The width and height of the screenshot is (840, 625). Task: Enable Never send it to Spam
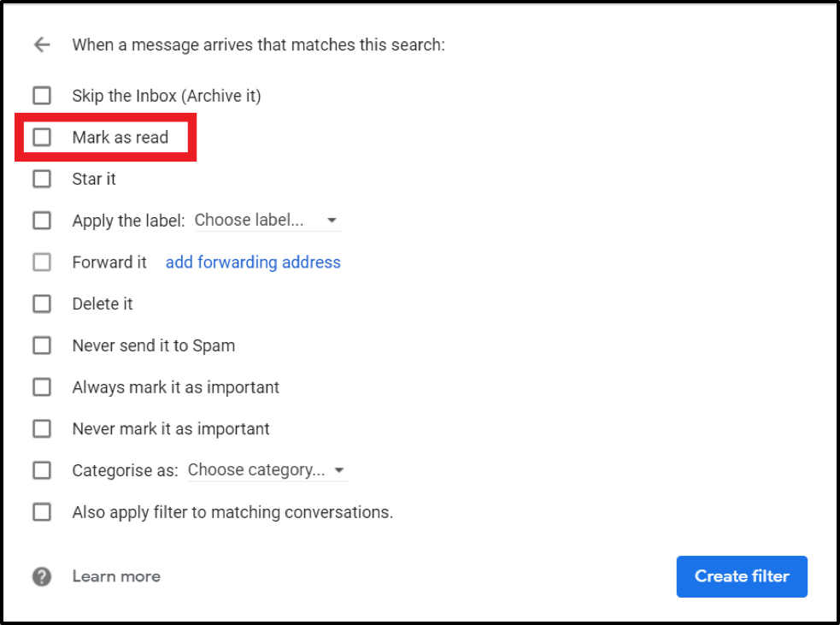pos(42,345)
